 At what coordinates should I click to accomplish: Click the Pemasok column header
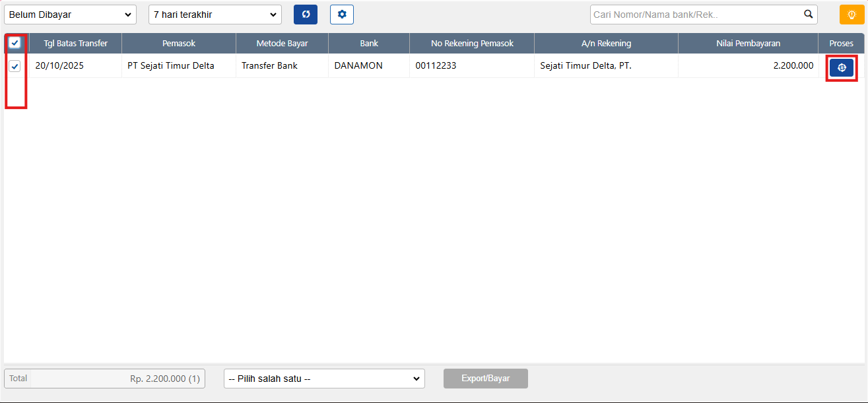click(x=179, y=44)
